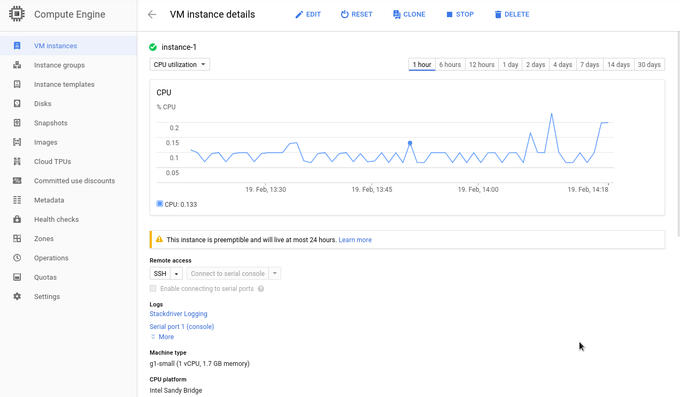This screenshot has height=397, width=680.
Task: Select the 14 days time range tab
Action: coord(618,64)
